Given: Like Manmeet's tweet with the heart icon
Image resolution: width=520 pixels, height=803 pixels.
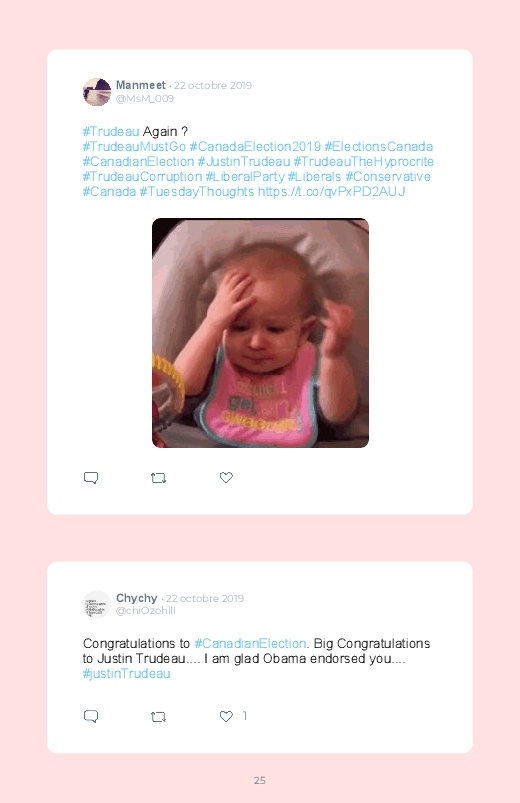Looking at the screenshot, I should pyautogui.click(x=226, y=477).
